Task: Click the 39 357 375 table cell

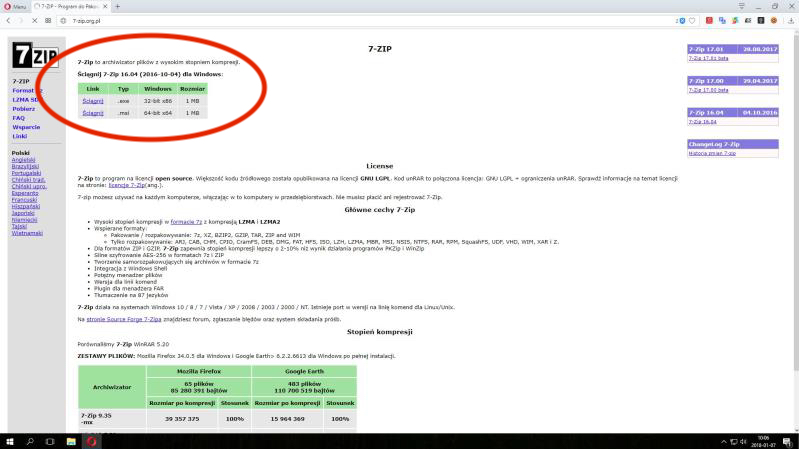Action: tap(182, 419)
